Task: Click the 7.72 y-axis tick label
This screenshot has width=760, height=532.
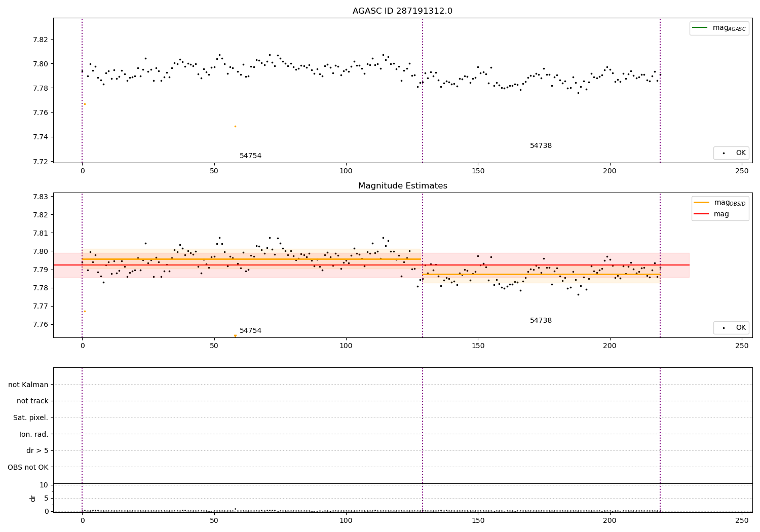Action: coord(40,162)
